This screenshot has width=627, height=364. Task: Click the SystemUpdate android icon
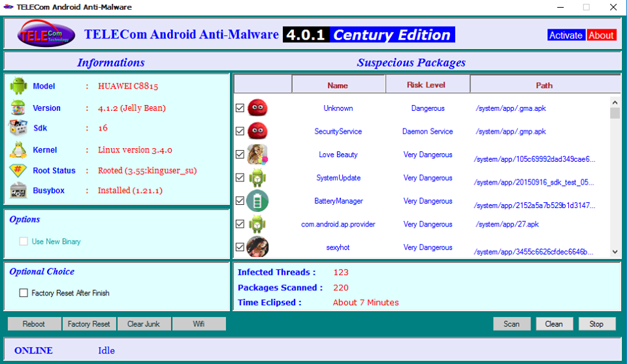(x=257, y=177)
